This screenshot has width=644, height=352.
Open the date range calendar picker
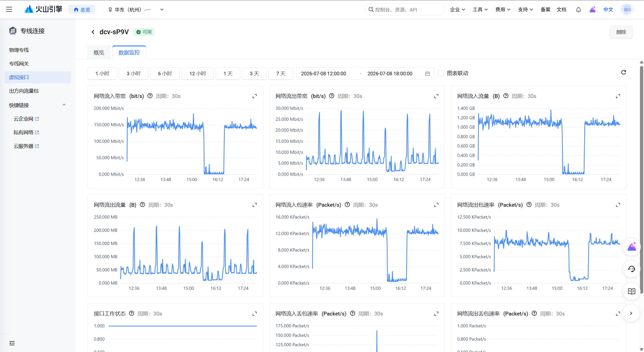427,74
